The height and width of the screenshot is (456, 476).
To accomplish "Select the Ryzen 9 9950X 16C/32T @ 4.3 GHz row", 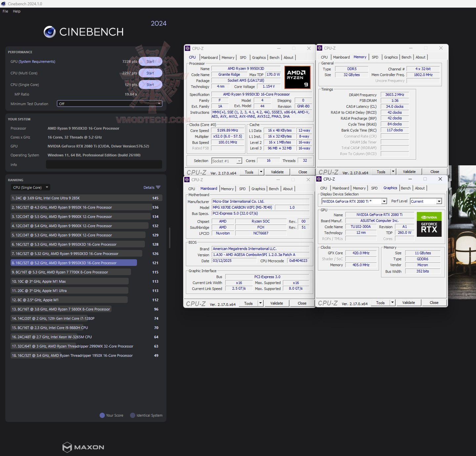I will (86, 207).
